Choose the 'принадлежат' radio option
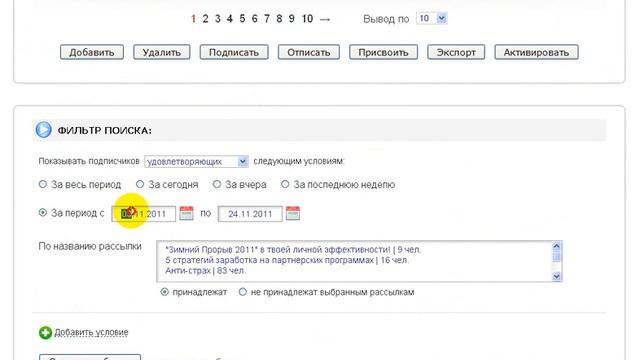The image size is (640, 360). (164, 292)
